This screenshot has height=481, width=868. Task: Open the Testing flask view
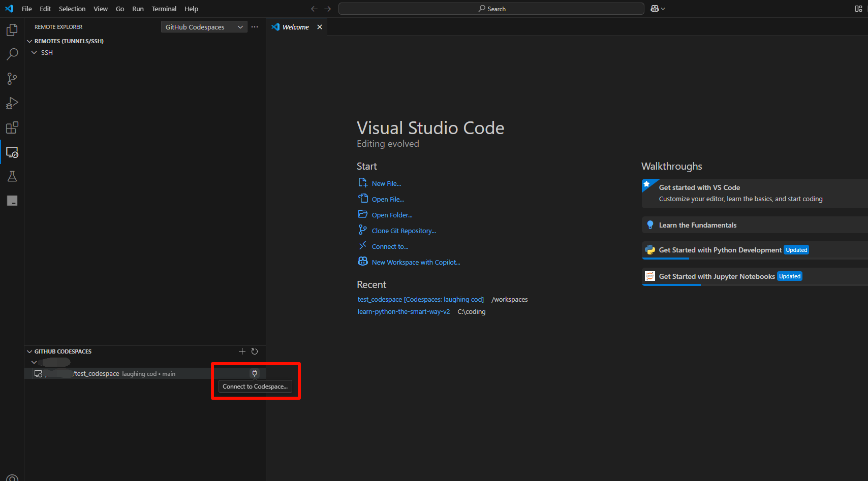click(x=12, y=176)
